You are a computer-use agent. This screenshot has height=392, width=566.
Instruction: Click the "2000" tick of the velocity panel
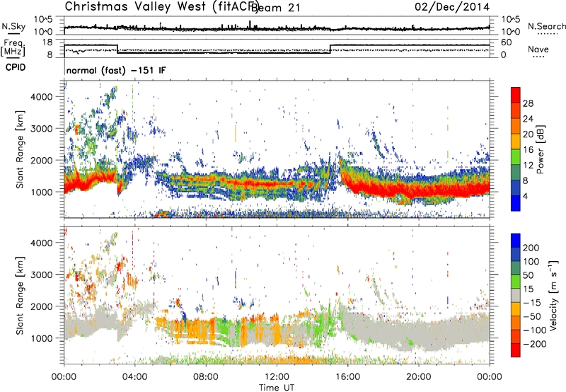[x=42, y=306]
